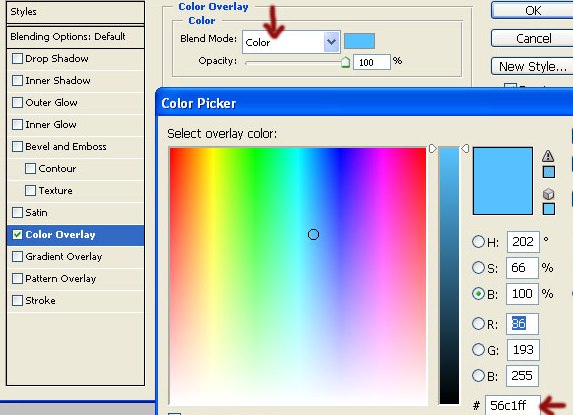Viewport: 573px width, 415px height.
Task: Select the in-gamut color swatch below the warning icon
Action: click(549, 172)
